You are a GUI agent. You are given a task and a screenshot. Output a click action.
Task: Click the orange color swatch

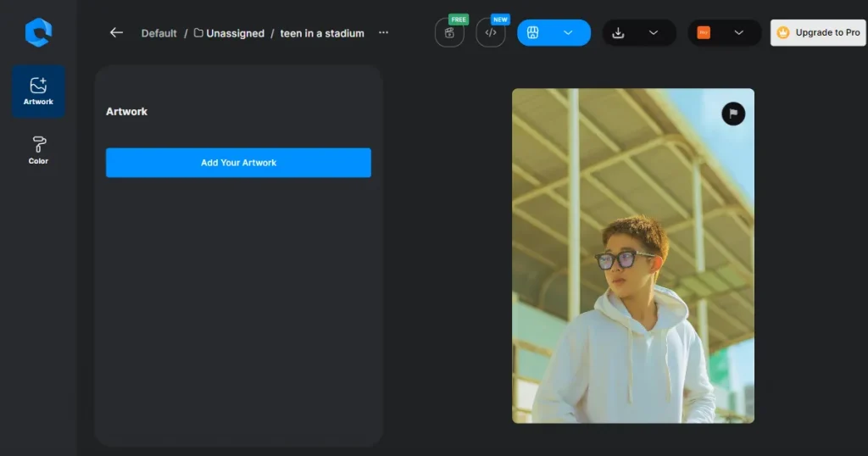point(704,33)
